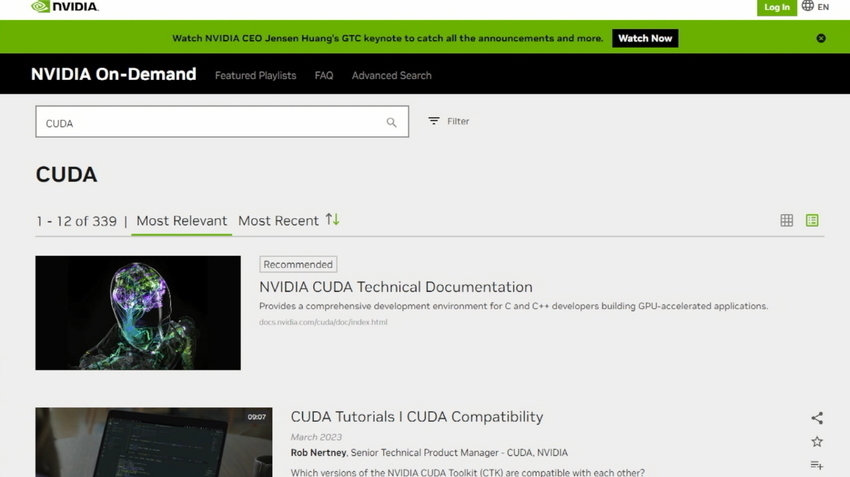Dismiss the GTC keynote banner
This screenshot has width=850, height=477.
[821, 38]
